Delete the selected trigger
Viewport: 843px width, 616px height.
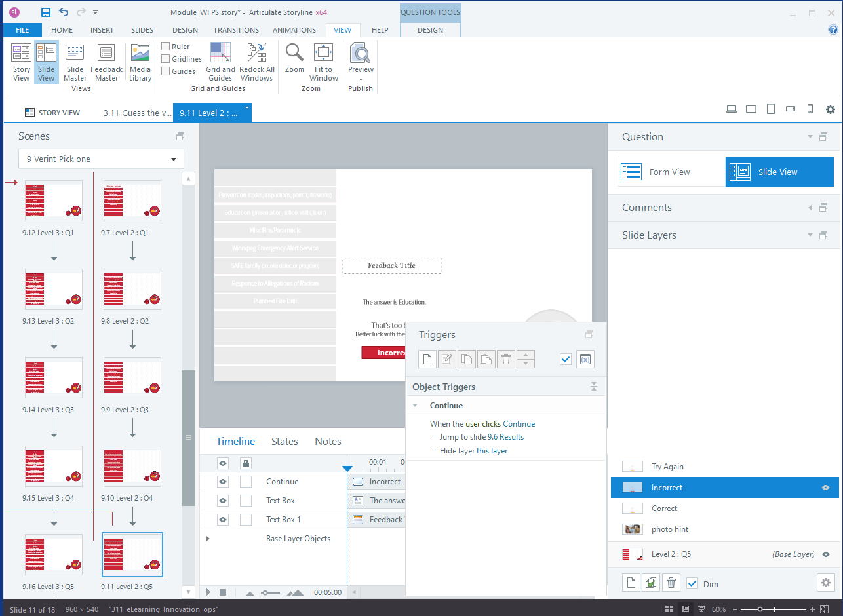click(x=505, y=359)
